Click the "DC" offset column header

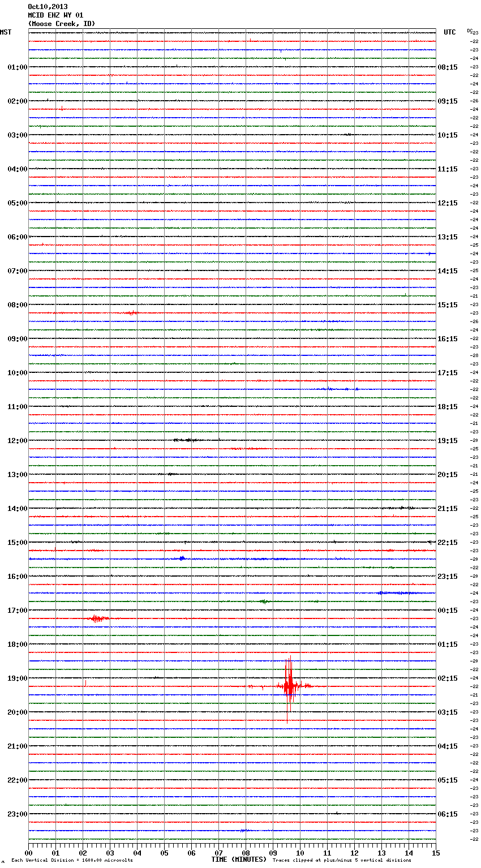point(470,31)
